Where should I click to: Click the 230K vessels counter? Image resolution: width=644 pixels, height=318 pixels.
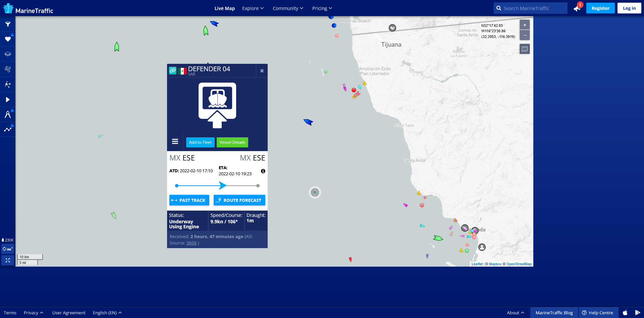8,240
